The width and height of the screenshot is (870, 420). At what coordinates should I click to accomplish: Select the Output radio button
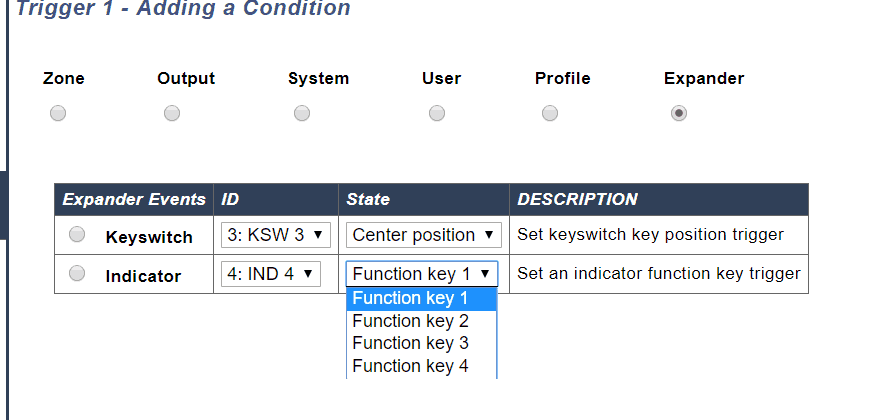click(172, 114)
